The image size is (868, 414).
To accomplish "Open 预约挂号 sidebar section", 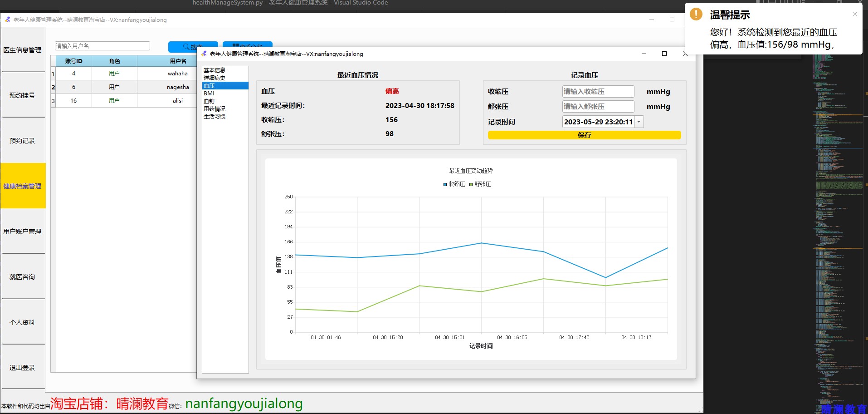I will coord(22,95).
